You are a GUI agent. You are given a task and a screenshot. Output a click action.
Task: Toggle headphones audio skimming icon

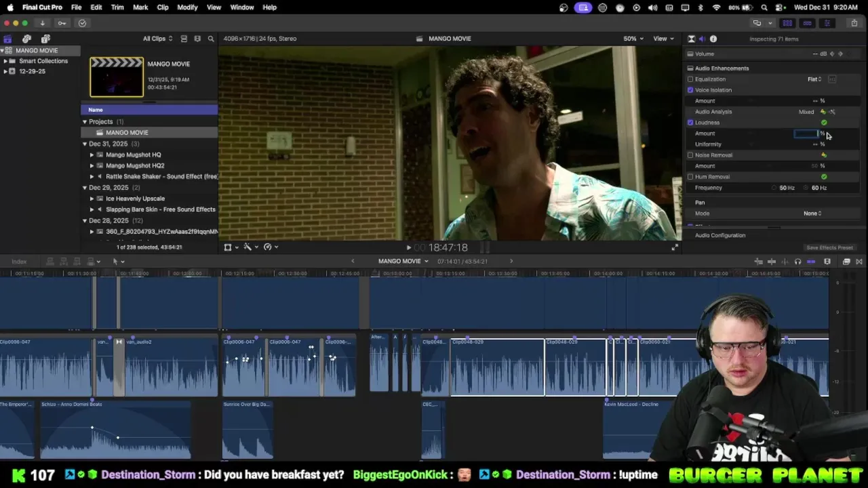click(x=797, y=262)
